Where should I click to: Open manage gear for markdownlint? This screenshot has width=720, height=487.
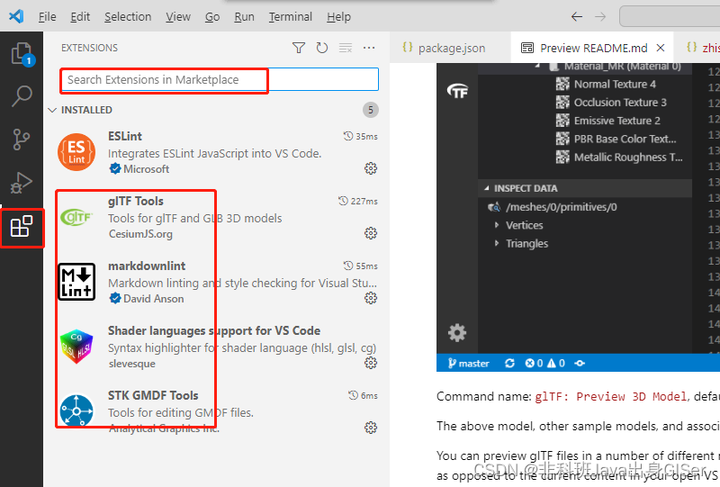pyautogui.click(x=371, y=298)
